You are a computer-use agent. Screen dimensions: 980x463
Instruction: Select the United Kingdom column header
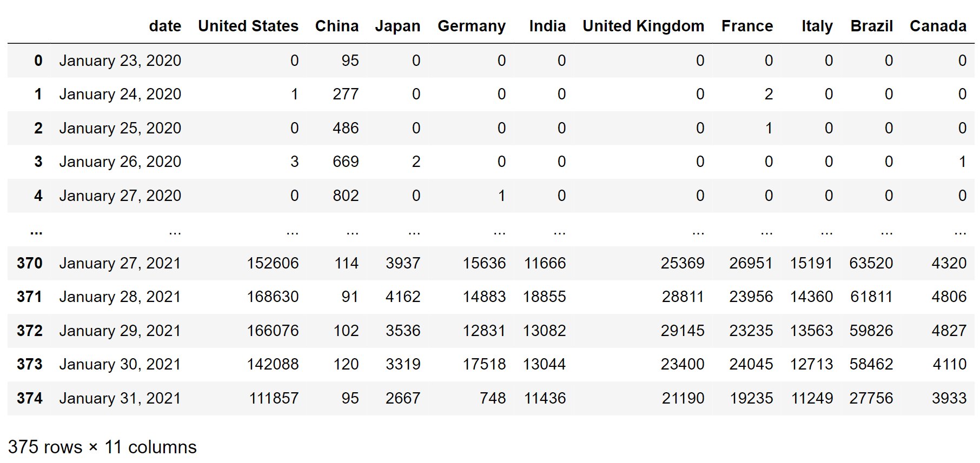pyautogui.click(x=643, y=26)
